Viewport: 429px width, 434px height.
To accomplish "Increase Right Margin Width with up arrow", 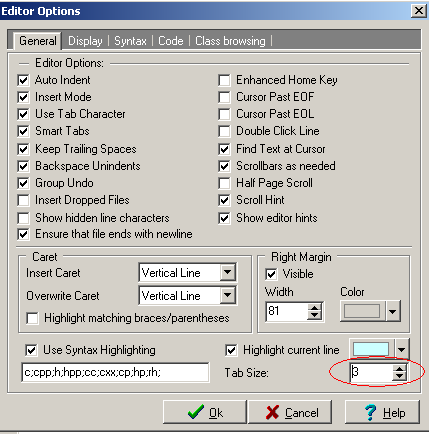I will click(x=314, y=307).
